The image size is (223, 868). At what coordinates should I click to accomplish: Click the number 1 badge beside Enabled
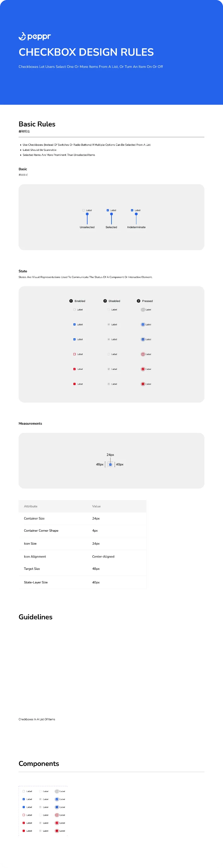71,301
